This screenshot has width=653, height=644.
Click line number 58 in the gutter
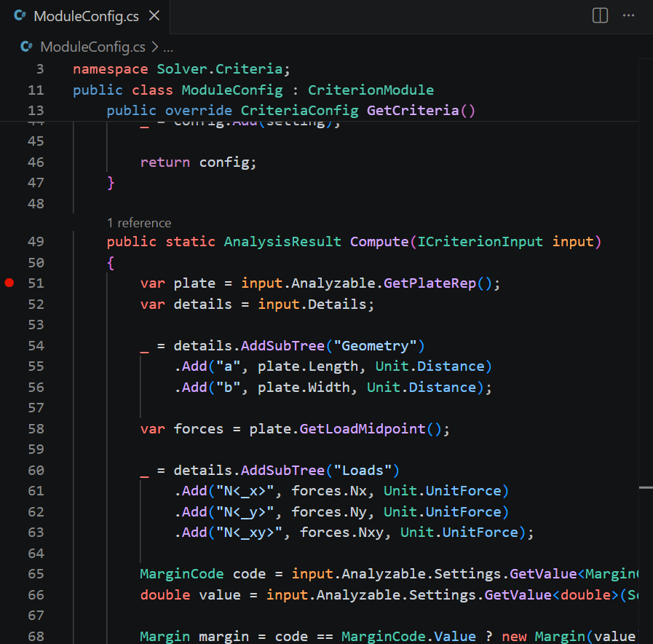(x=36, y=429)
